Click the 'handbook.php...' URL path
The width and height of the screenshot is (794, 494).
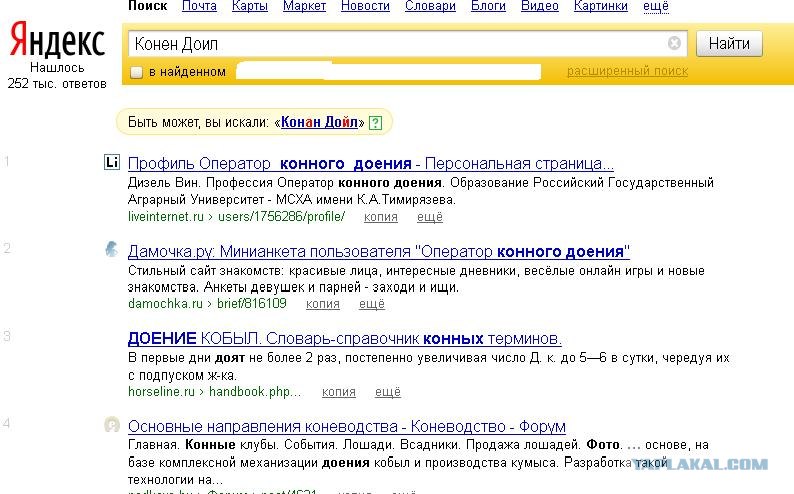255,392
